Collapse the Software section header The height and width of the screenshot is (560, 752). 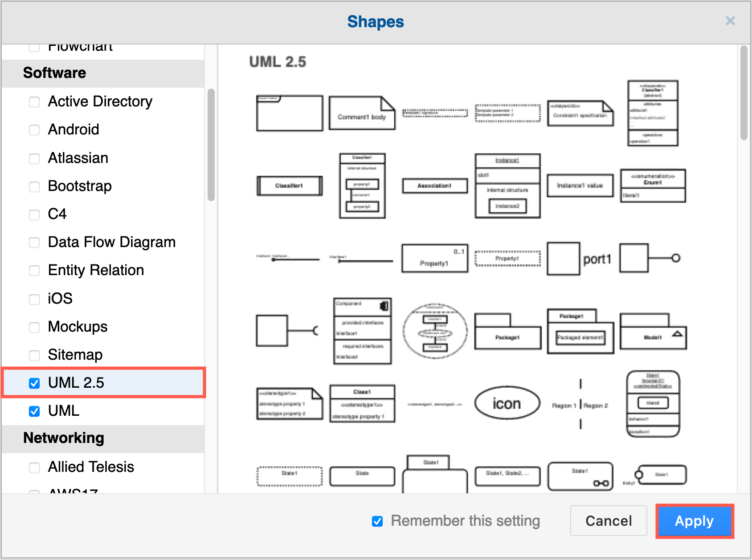coord(54,73)
